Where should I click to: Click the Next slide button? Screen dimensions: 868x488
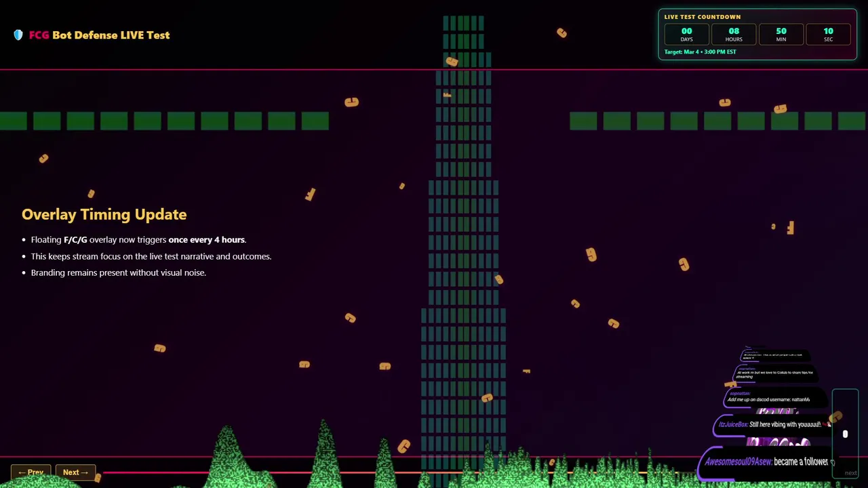click(75, 472)
